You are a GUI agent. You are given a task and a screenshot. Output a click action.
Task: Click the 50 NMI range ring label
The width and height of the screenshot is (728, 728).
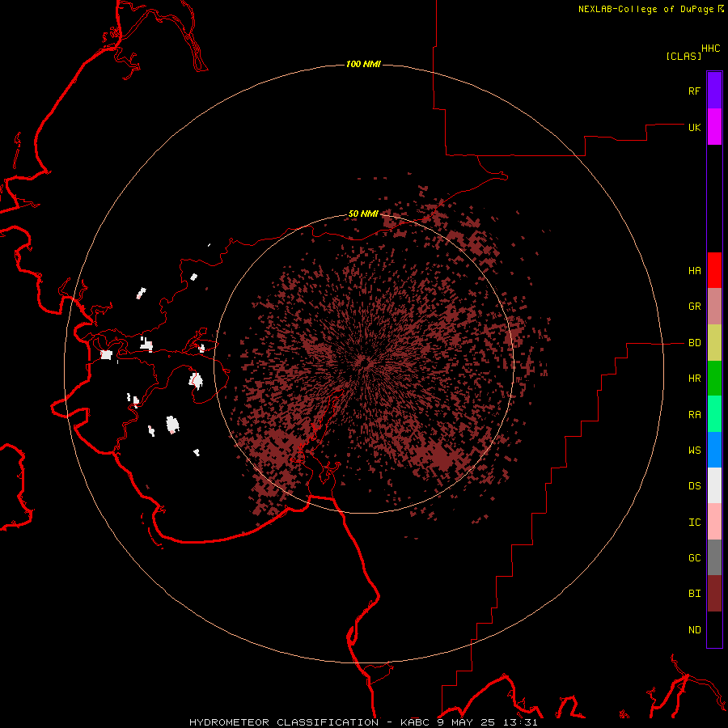click(363, 214)
